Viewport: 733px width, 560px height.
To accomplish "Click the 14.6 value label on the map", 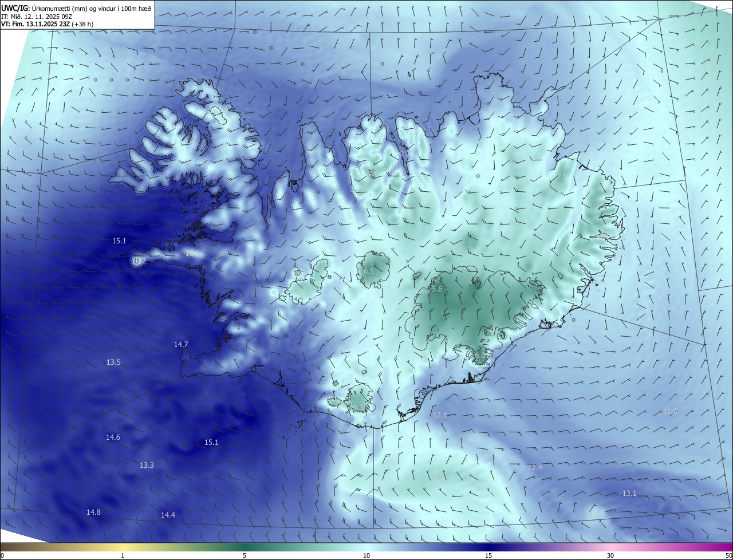I will coord(113,437).
